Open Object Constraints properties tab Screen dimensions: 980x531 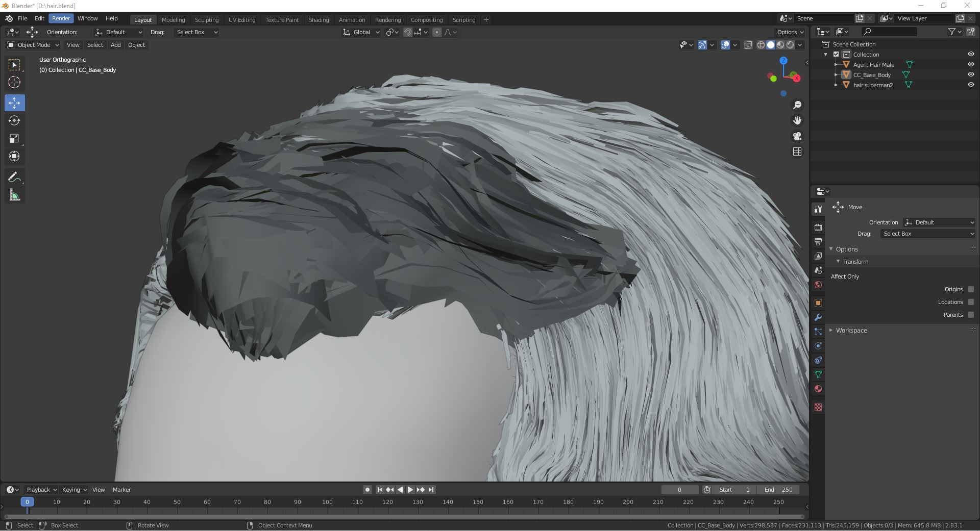point(818,360)
